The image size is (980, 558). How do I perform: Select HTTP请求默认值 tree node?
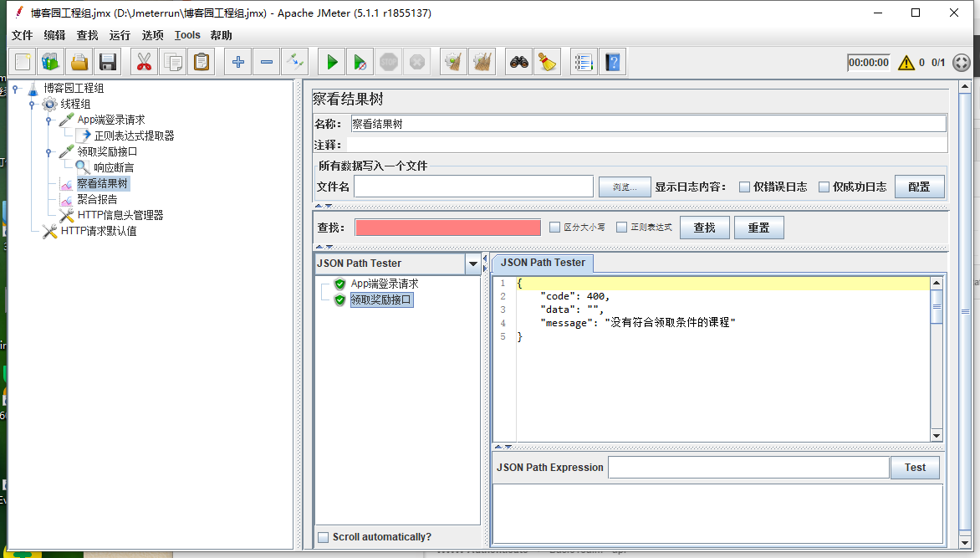tap(98, 232)
